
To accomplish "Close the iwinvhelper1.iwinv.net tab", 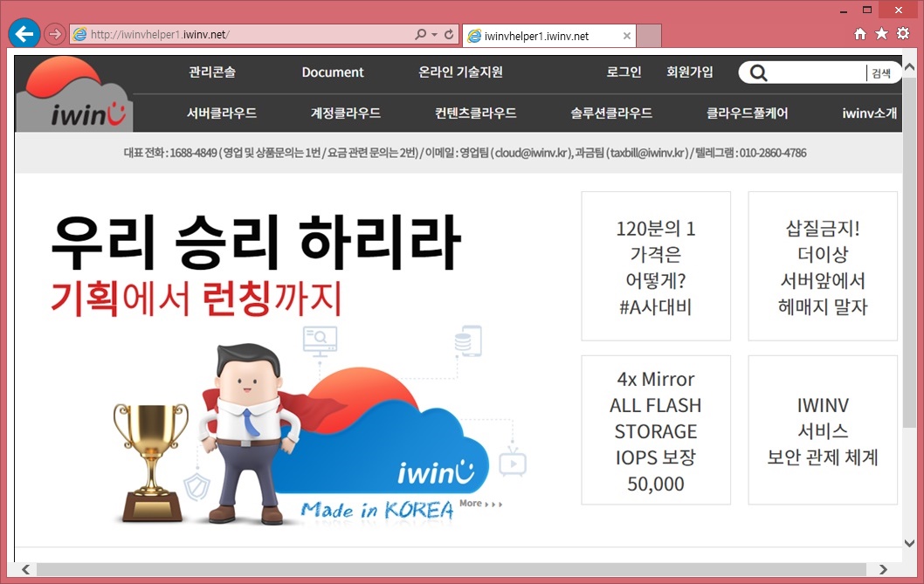I will pos(627,36).
